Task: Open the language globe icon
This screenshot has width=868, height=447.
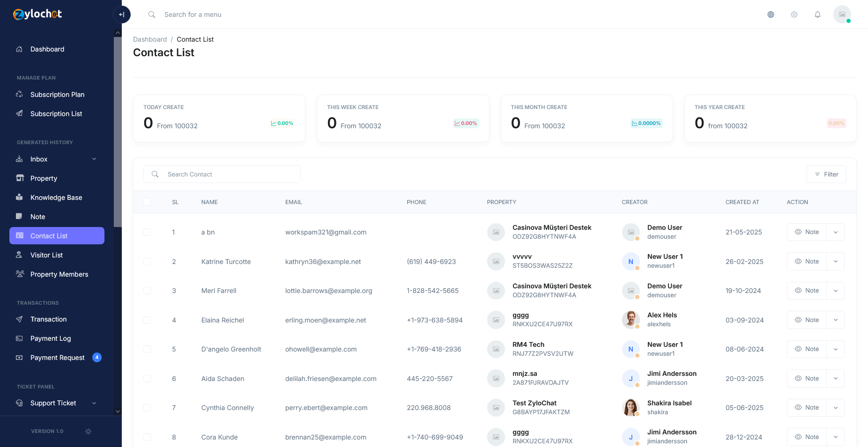Action: click(771, 15)
